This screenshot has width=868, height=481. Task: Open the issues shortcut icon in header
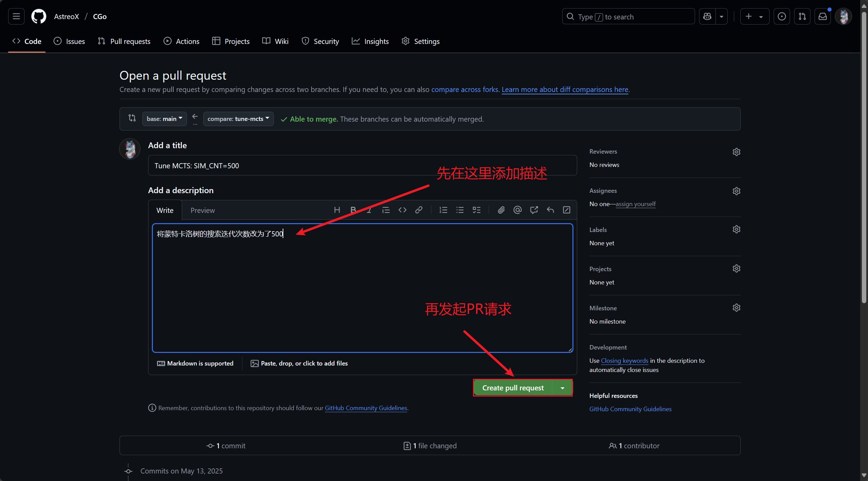782,16
